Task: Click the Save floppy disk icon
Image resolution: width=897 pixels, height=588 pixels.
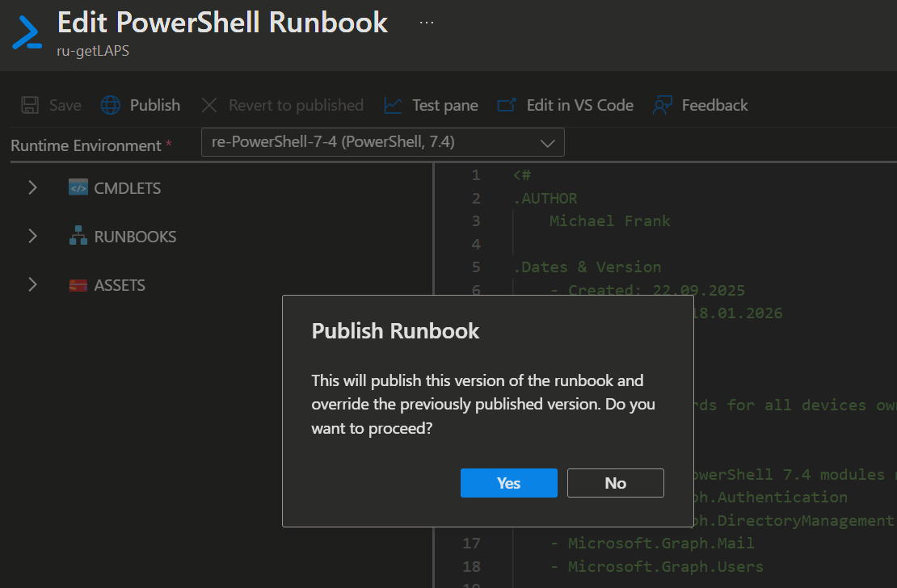Action: click(30, 105)
